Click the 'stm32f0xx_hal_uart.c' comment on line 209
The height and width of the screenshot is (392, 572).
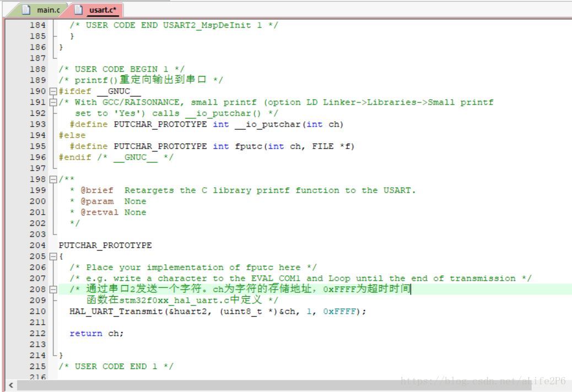tap(174, 301)
